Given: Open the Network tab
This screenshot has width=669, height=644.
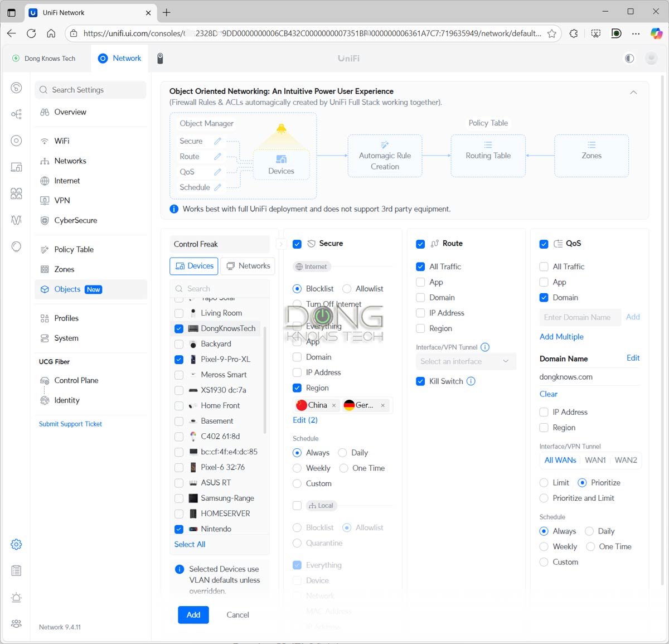Looking at the screenshot, I should click(x=120, y=58).
